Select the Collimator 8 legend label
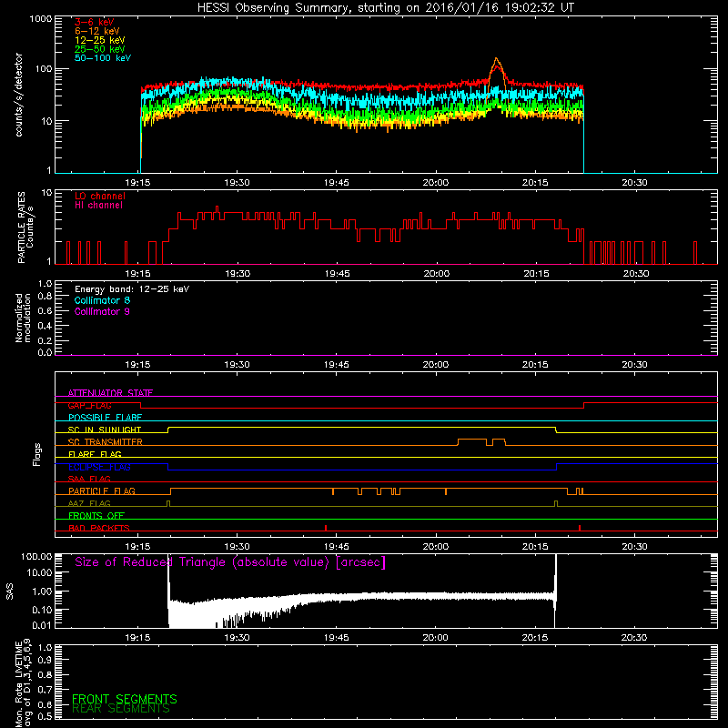This screenshot has height=728, width=728. click(102, 300)
